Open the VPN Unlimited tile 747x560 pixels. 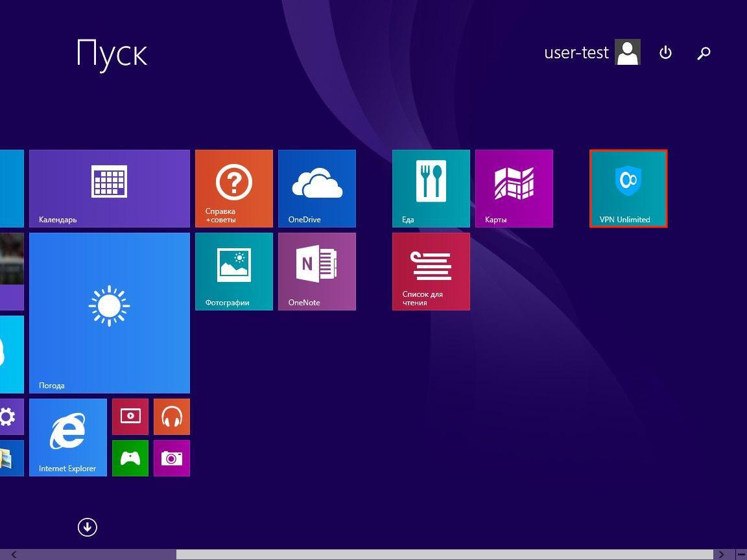click(x=628, y=189)
